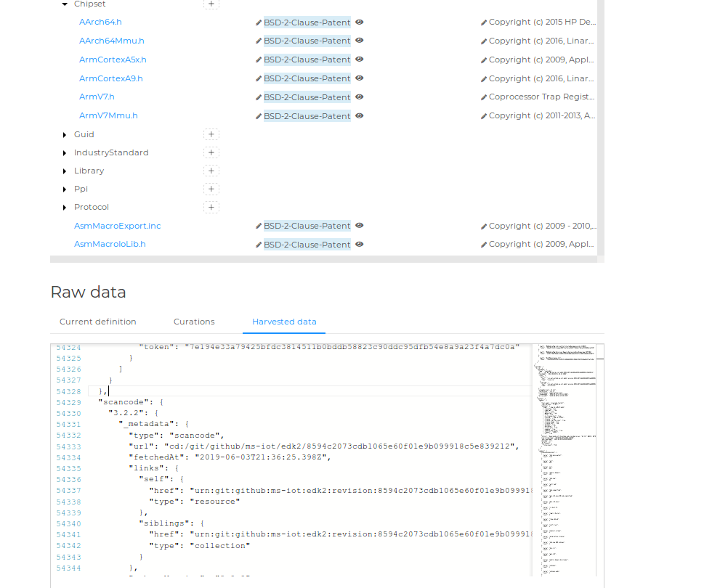Add a facet under the Chipset folder

211,4
